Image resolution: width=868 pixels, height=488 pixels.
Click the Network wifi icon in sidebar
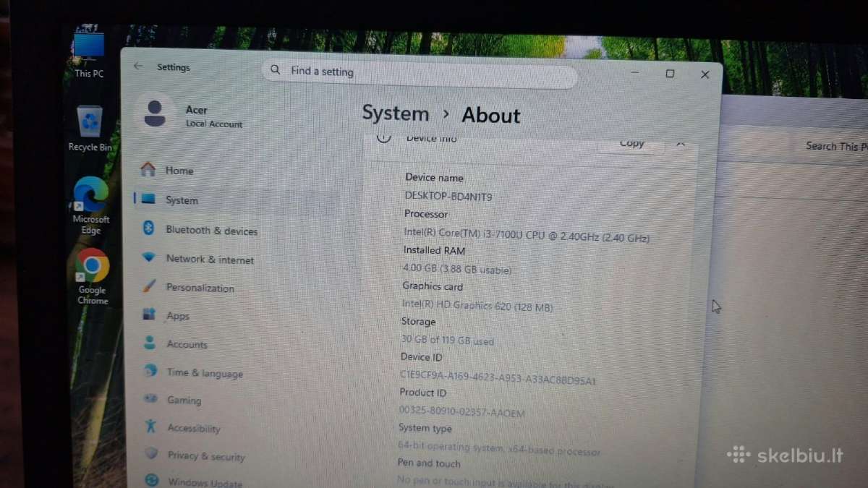pyautogui.click(x=149, y=257)
